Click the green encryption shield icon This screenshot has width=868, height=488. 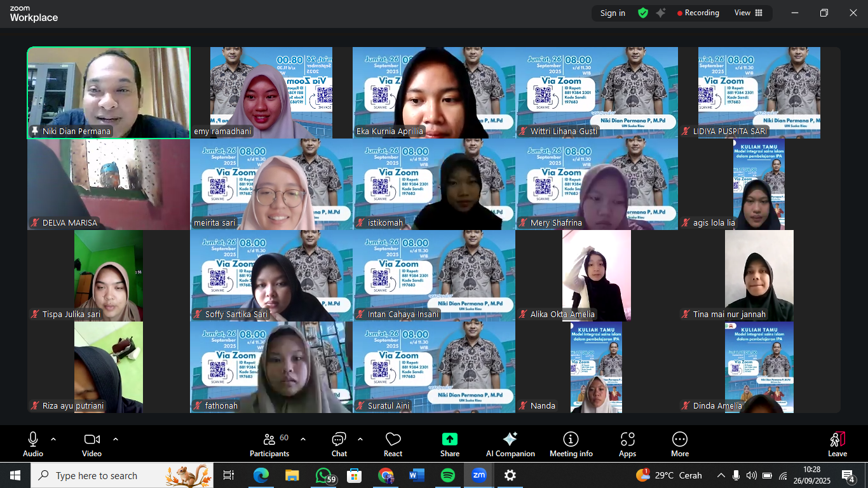[x=643, y=13]
